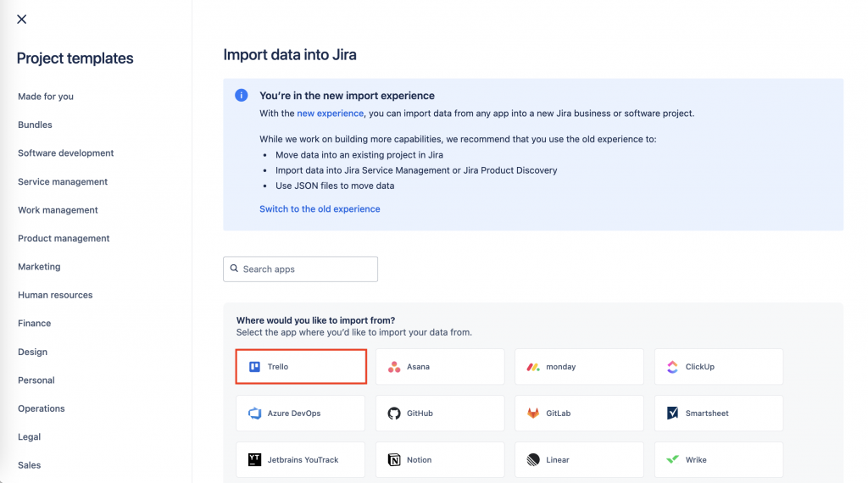Pick the Smartsheet logo icon
The image size is (868, 483).
coord(672,414)
